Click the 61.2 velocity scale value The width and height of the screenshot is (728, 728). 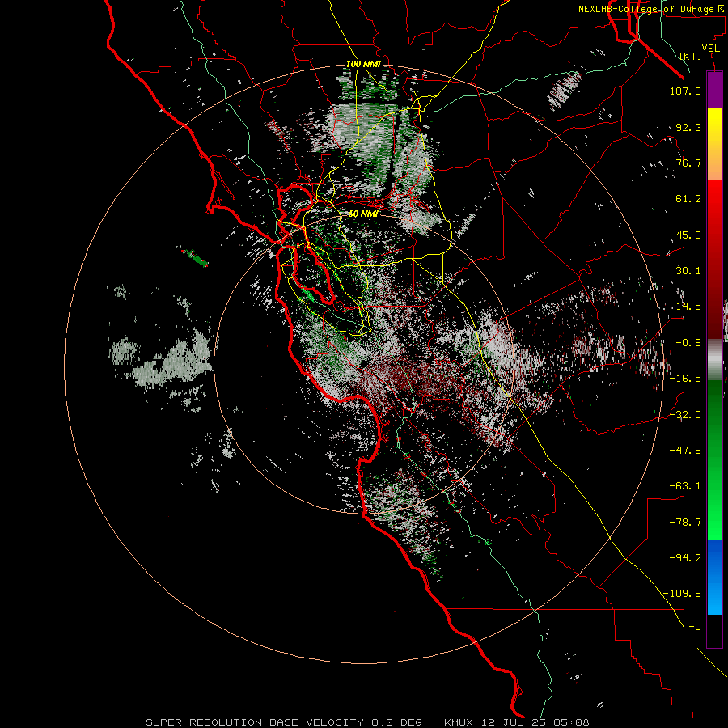(688, 199)
